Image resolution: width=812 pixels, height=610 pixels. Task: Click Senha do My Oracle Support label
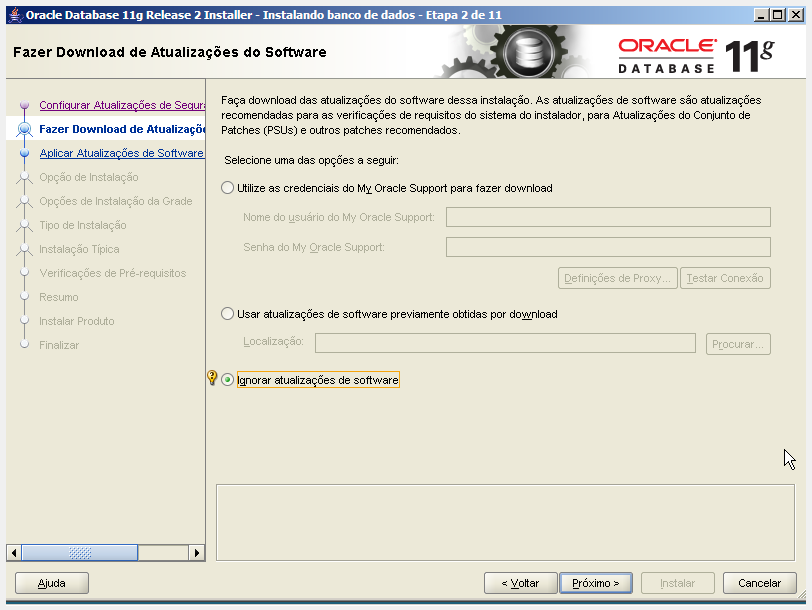click(314, 247)
